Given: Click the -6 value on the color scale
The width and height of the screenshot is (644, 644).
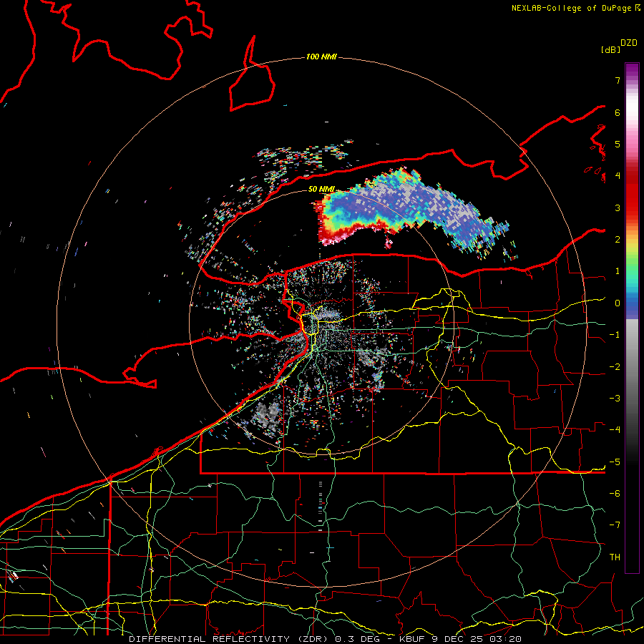Looking at the screenshot, I should click(615, 494).
